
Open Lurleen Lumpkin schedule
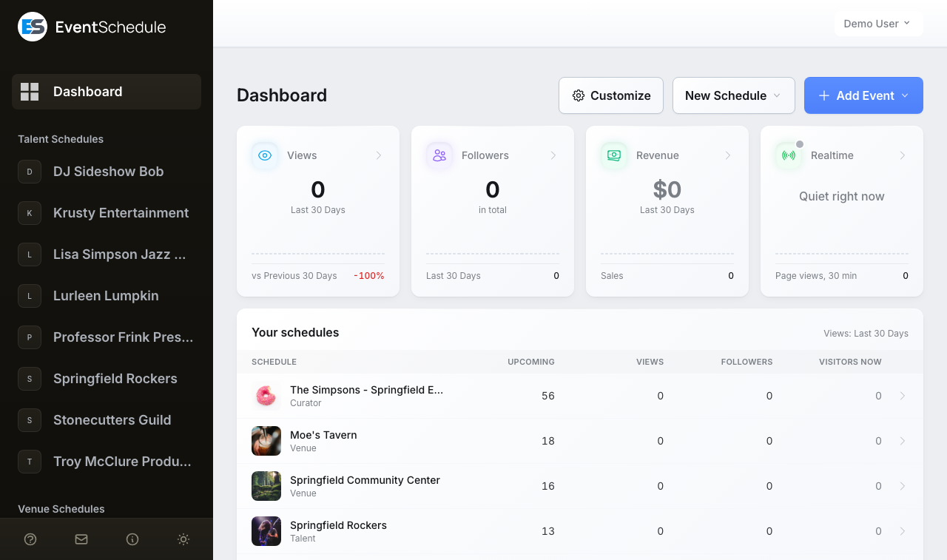(107, 296)
